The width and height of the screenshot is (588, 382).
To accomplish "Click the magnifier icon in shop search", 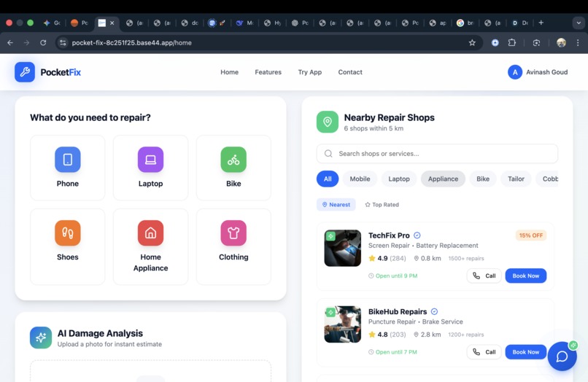I will tap(328, 154).
